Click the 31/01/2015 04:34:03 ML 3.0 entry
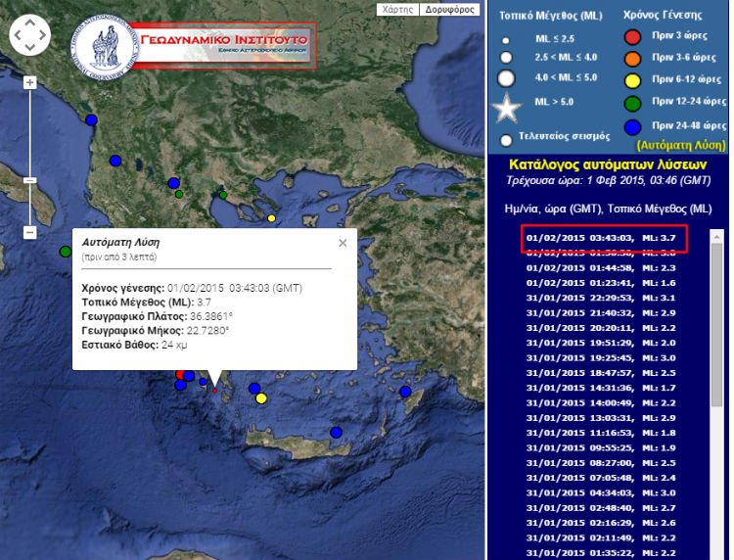This screenshot has width=734, height=560. [x=602, y=492]
